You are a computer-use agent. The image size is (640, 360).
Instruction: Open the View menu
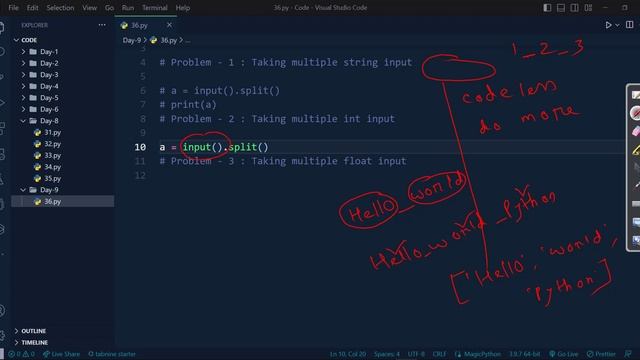[89, 8]
